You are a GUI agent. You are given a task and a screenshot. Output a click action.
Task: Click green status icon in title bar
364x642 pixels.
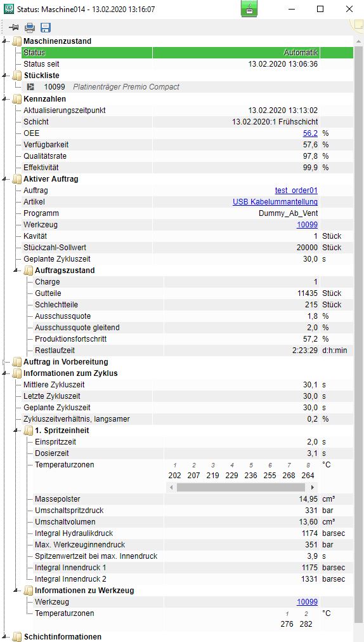(x=249, y=9)
